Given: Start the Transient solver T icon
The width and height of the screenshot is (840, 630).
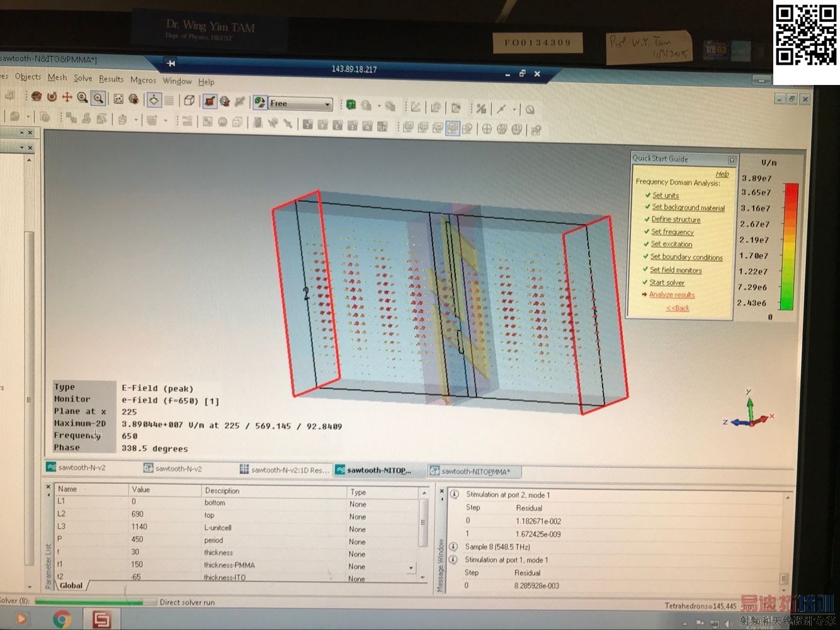Looking at the screenshot, I should 307,124.
